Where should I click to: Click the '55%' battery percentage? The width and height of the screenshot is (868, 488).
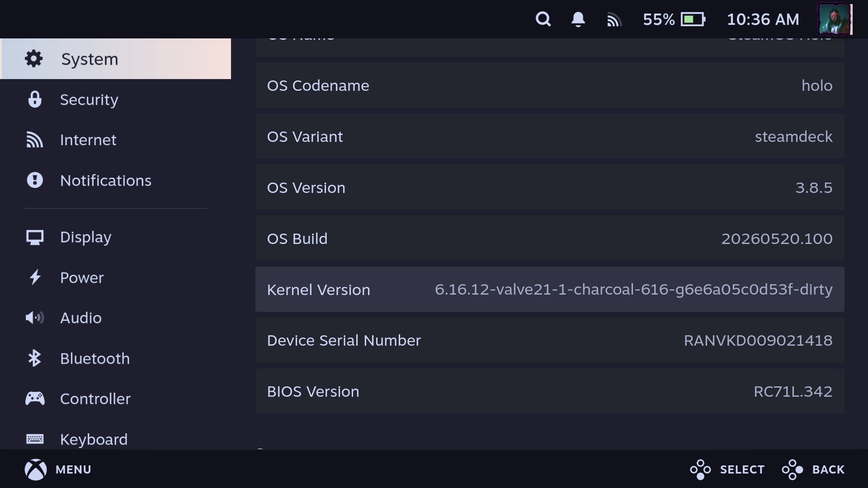659,19
